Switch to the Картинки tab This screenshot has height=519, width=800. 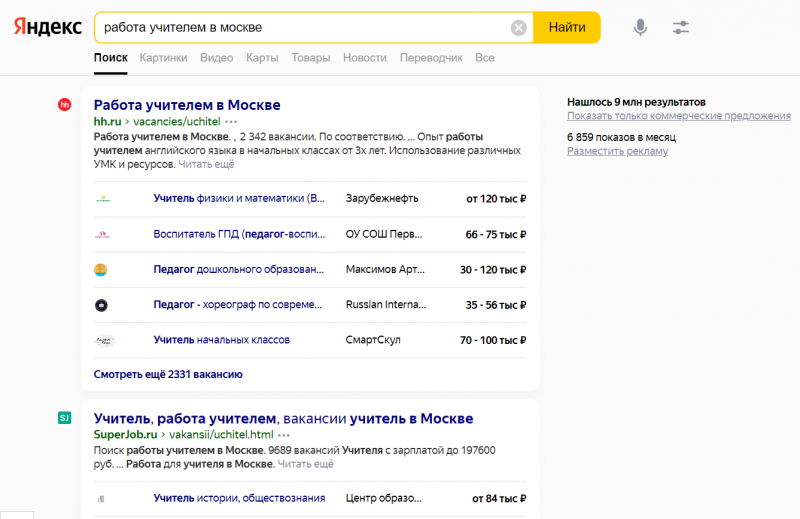click(x=163, y=58)
